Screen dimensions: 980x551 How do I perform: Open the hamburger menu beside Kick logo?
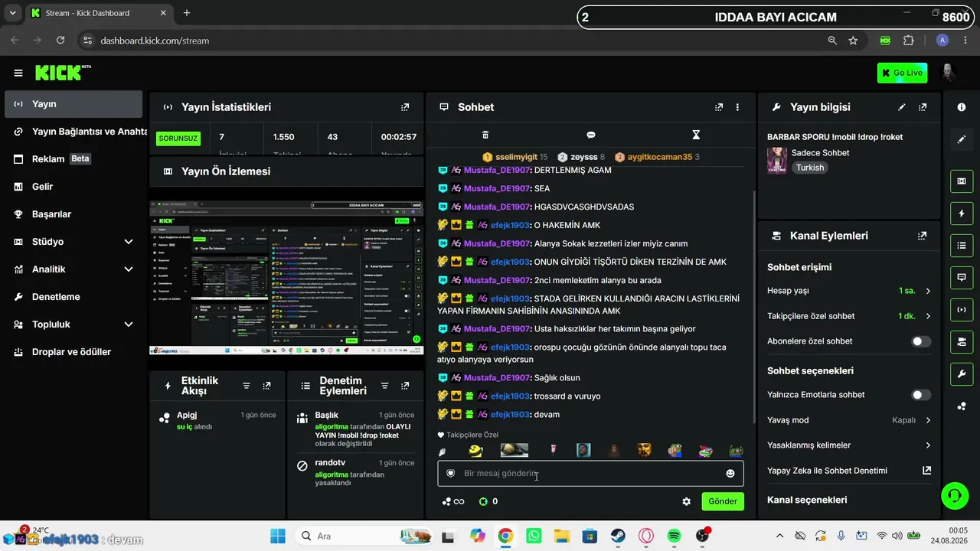pos(18,73)
